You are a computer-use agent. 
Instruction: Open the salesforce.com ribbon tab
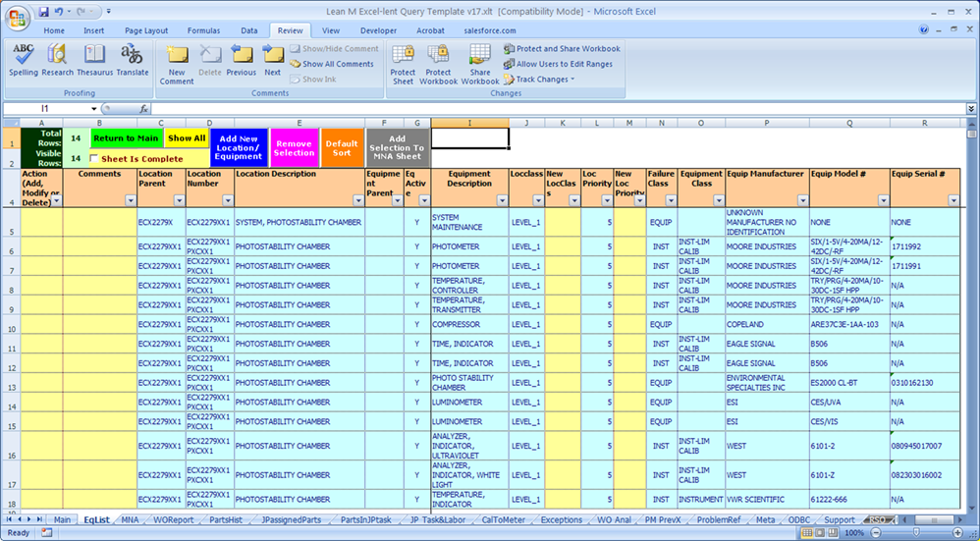point(490,30)
